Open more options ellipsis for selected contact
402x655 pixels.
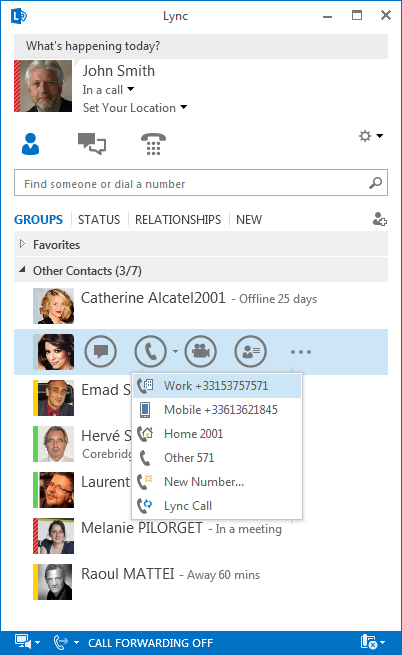[x=301, y=352]
